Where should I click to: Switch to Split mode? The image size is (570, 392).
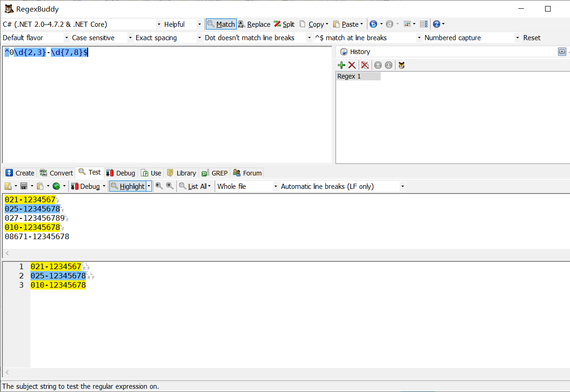(284, 24)
